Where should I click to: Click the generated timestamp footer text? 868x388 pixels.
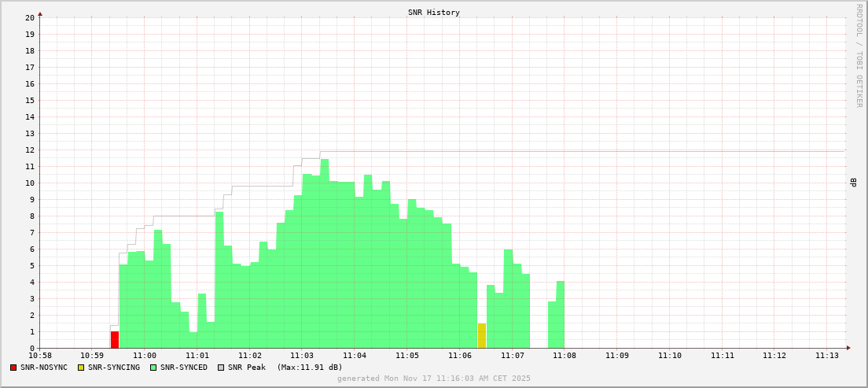tap(433, 379)
